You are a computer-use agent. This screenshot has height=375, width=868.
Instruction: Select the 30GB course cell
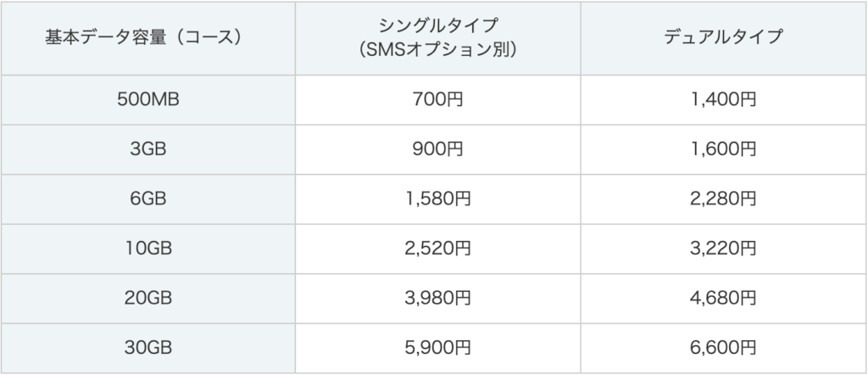[x=149, y=348]
